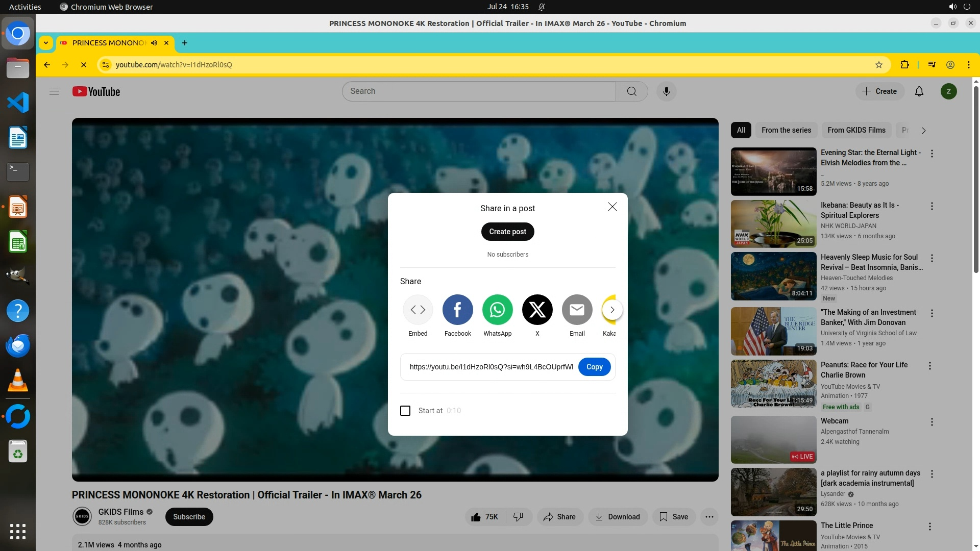Open the hamburger guide menu
Viewport: 980px width, 551px height.
pyautogui.click(x=54, y=91)
